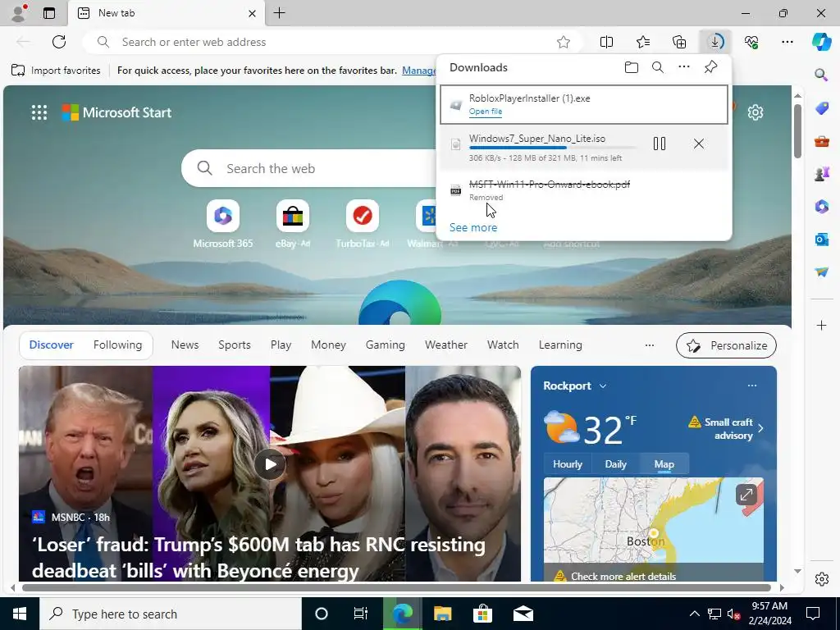Open sidebar Outlook icon
Screen dimensions: 840x630
tap(821, 239)
